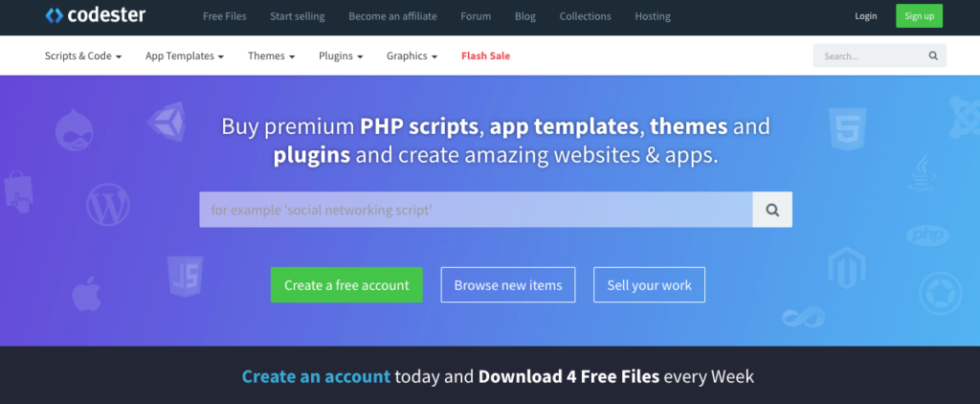
Task: Open the Plugins dropdown menu
Action: [341, 56]
